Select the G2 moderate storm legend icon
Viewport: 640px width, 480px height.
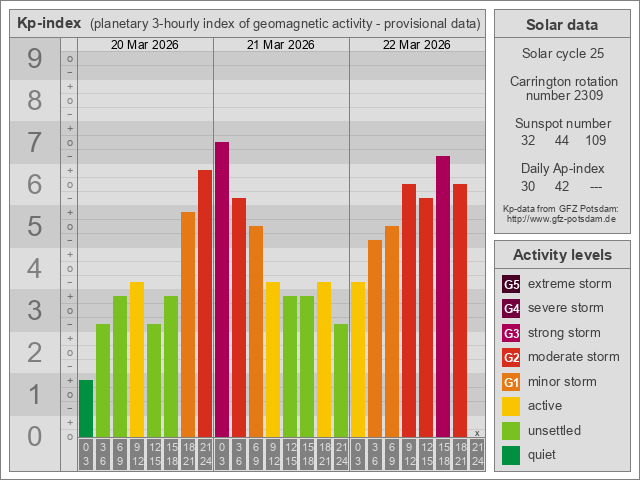pos(511,357)
